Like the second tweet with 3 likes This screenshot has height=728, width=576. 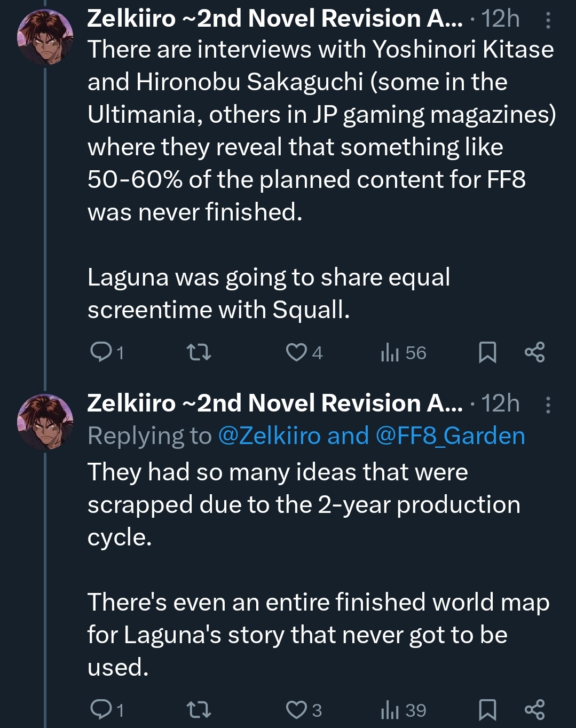click(x=296, y=710)
